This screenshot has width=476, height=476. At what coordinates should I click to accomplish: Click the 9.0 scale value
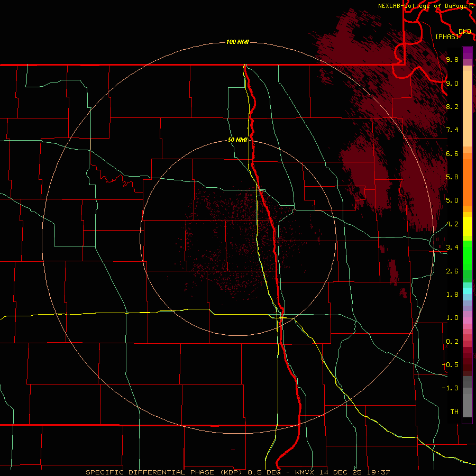pos(452,83)
